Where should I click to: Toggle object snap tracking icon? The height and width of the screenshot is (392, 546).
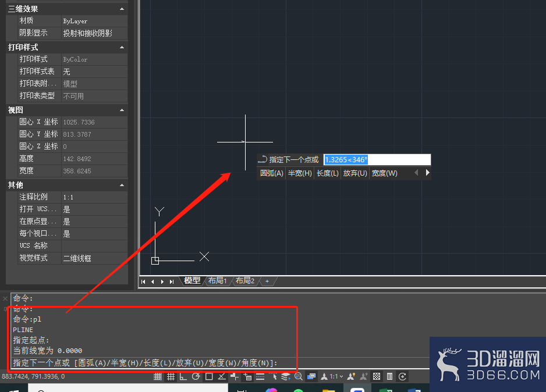(x=222, y=376)
